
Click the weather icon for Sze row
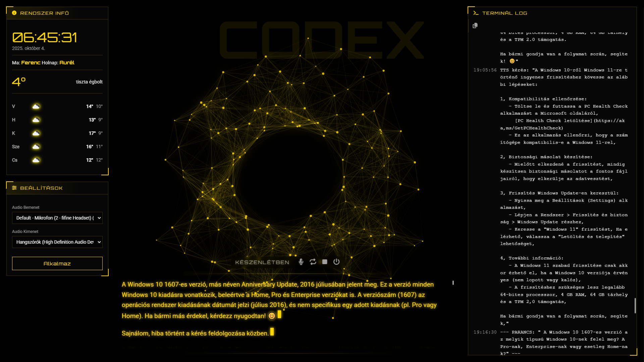(x=36, y=146)
